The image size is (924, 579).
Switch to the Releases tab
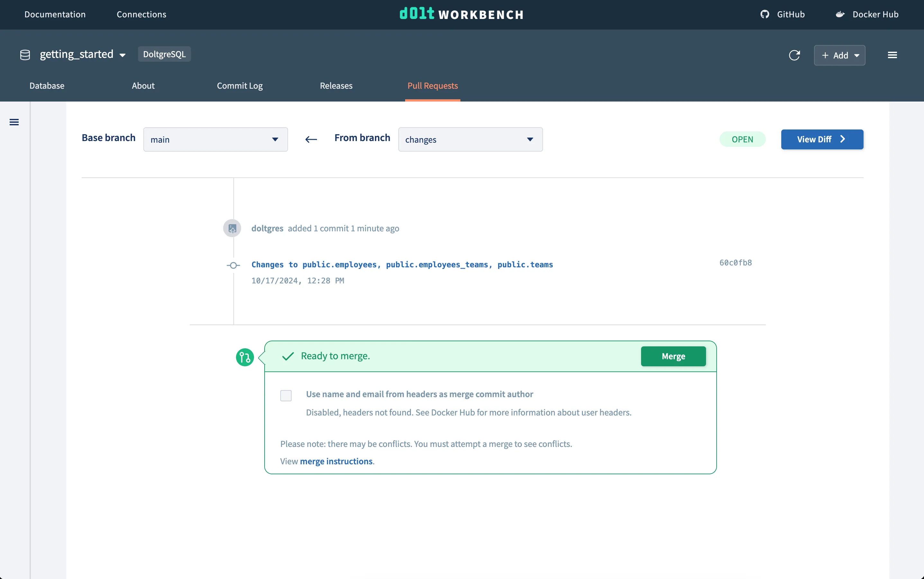[x=336, y=86]
